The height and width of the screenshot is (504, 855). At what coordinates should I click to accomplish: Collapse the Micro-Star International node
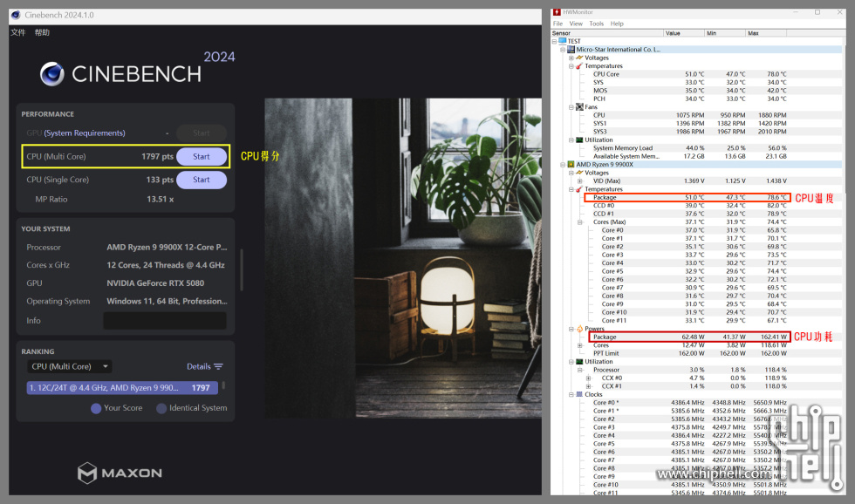coord(563,49)
